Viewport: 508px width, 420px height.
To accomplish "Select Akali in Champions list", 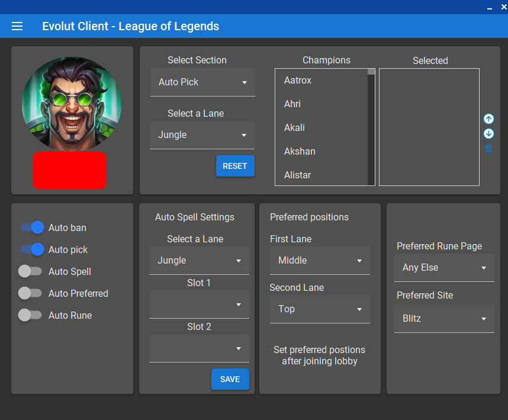I will [321, 128].
